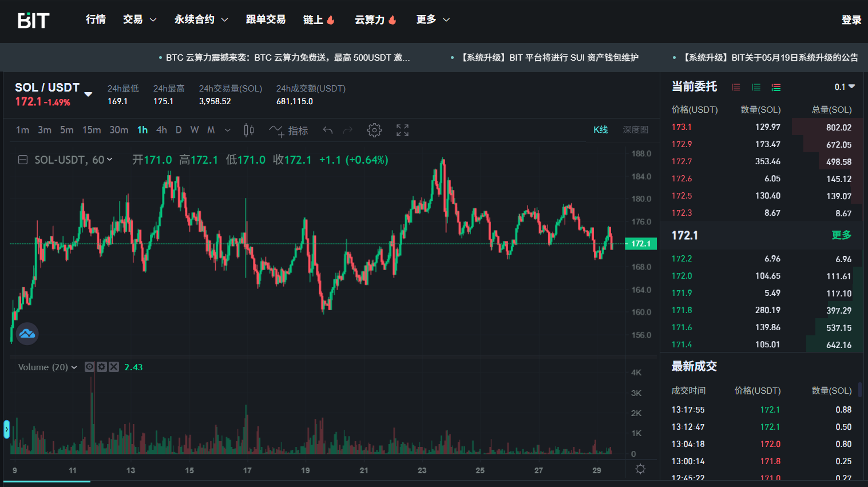The image size is (868, 487).
Task: Enter fullscreen chart mode
Action: (x=403, y=130)
